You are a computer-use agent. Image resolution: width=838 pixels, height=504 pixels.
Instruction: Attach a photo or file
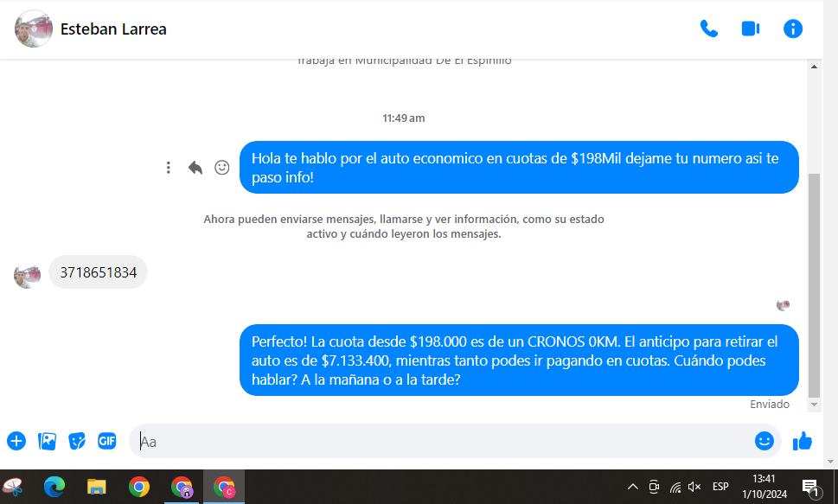coord(47,441)
